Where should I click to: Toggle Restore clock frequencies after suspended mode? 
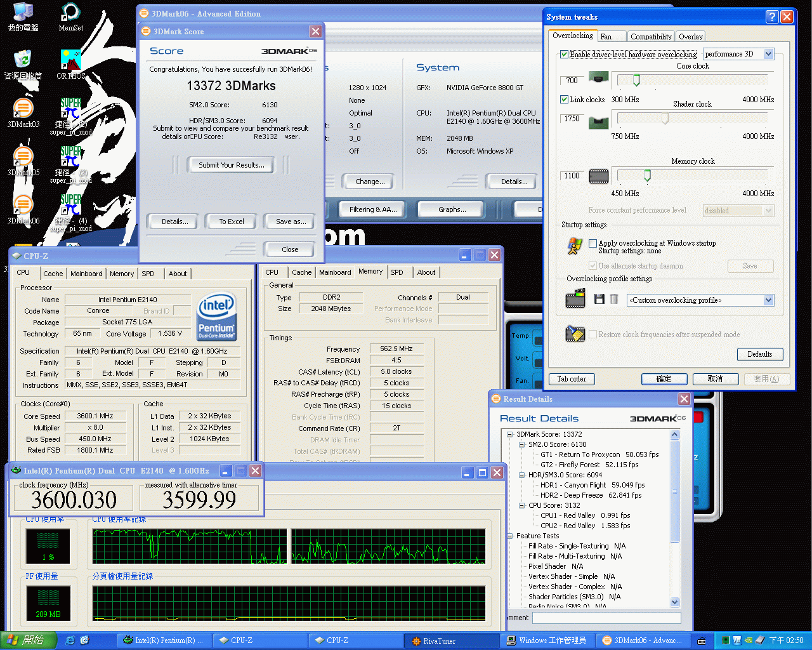click(593, 335)
